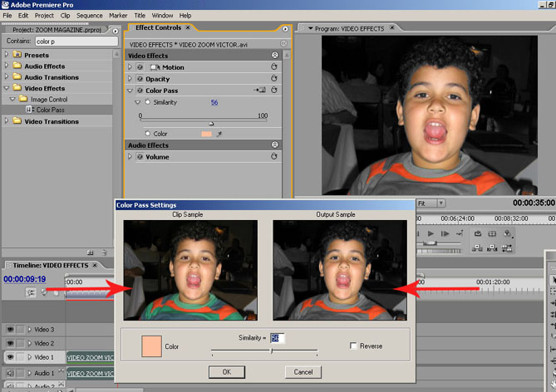
Task: Click the Delete icon at the Effects panel bottom
Action: click(104, 252)
